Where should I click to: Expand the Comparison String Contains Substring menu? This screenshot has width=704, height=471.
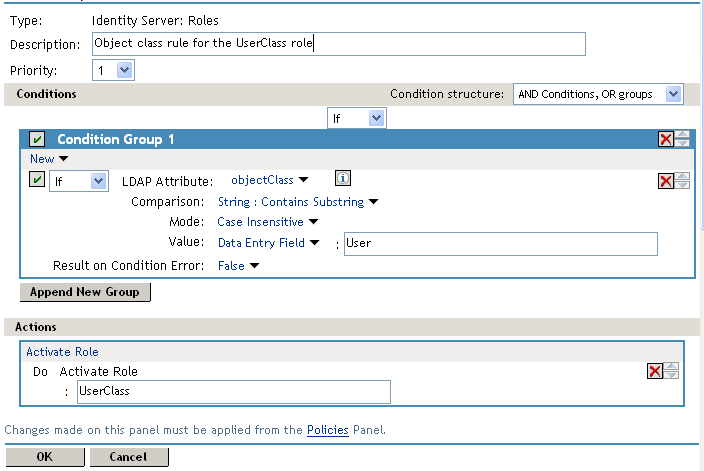(298, 202)
